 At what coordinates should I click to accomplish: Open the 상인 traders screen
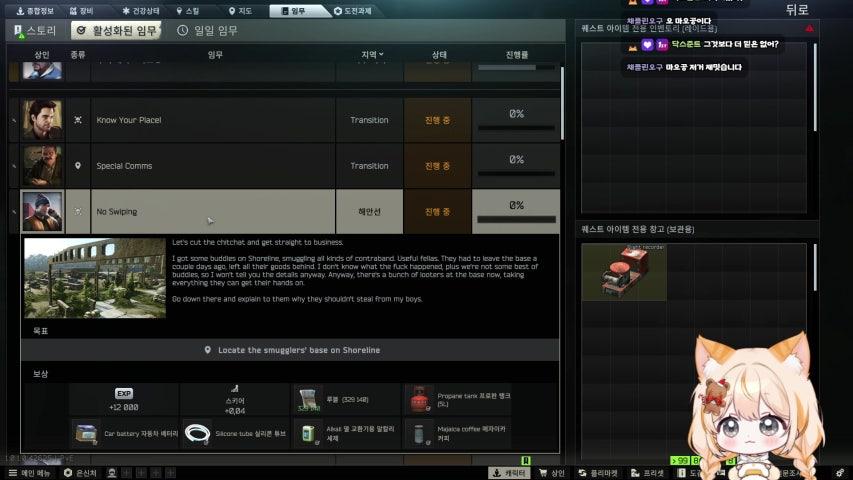(x=552, y=473)
